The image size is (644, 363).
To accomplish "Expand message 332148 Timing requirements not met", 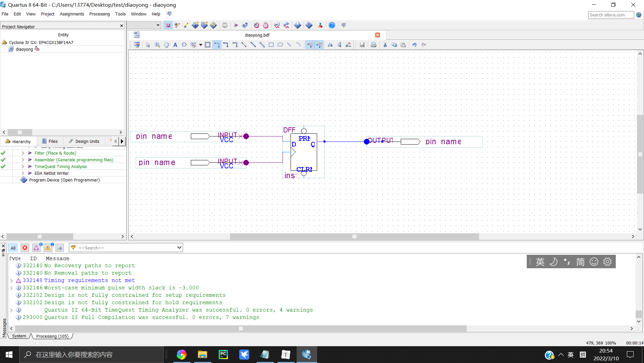I will (x=11, y=280).
